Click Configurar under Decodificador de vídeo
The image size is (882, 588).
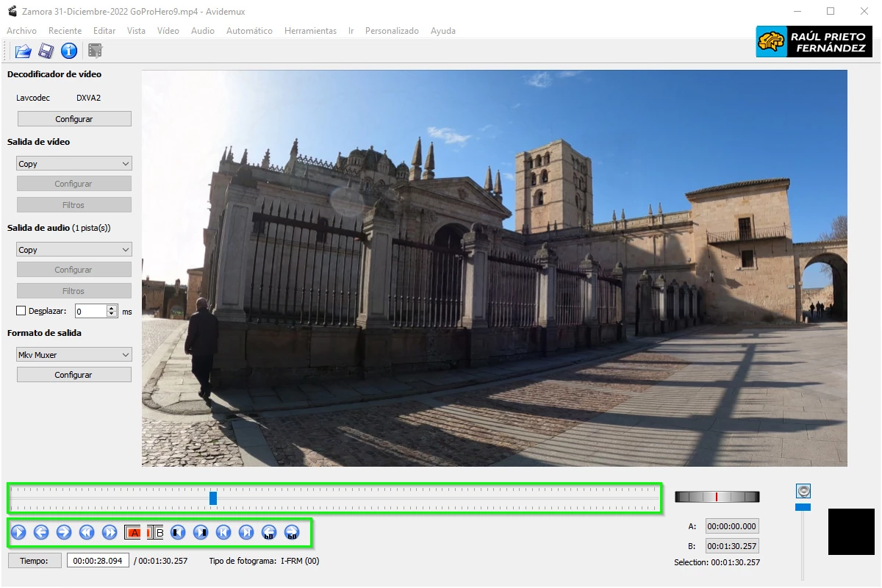click(x=73, y=118)
